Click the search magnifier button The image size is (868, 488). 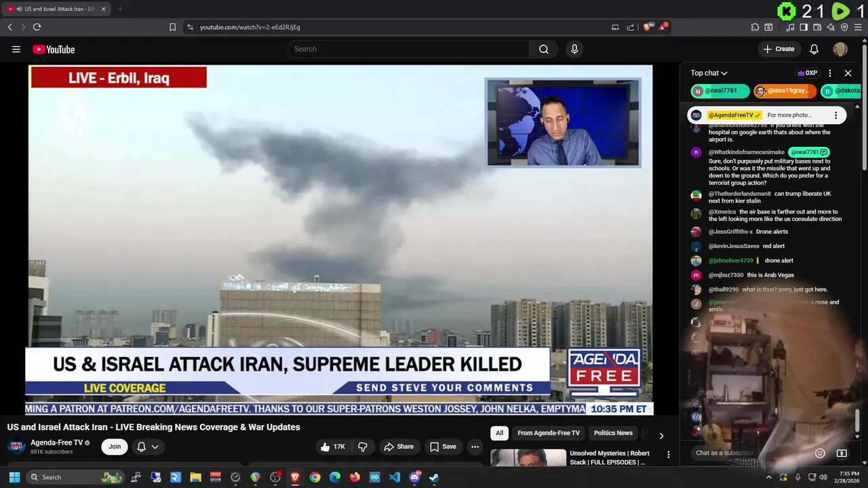coord(543,49)
